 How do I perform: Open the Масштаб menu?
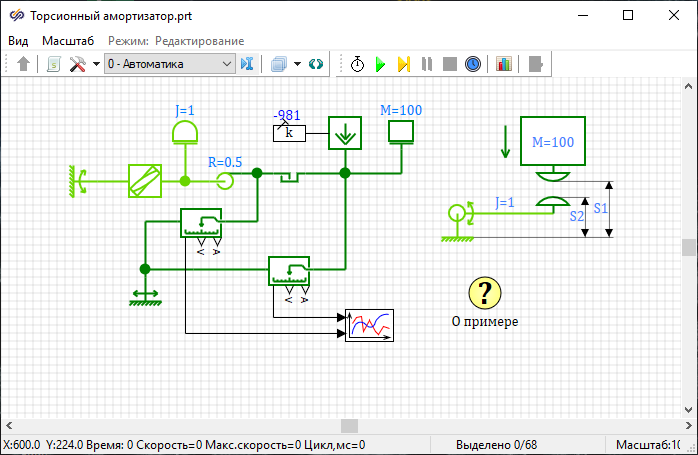pos(68,41)
